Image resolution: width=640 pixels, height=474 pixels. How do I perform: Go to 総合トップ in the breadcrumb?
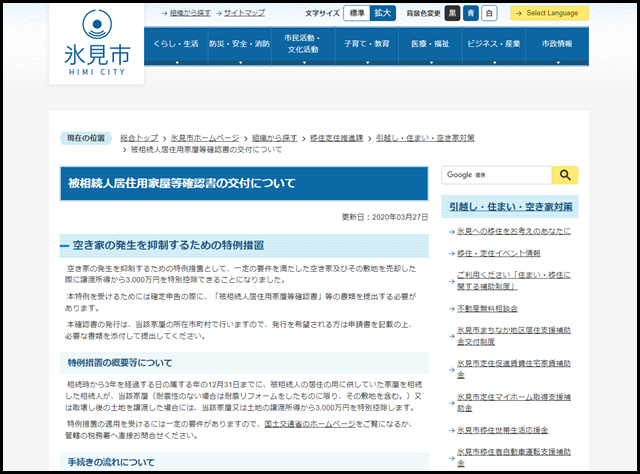139,136
